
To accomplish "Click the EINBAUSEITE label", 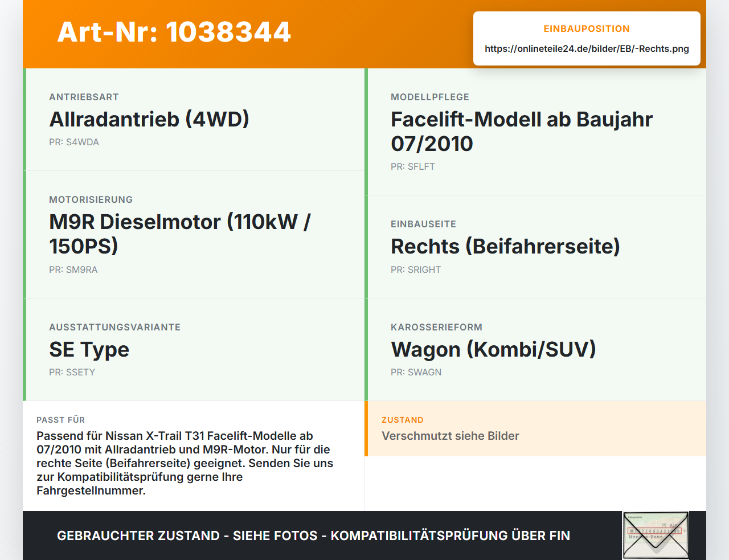I will (x=423, y=224).
